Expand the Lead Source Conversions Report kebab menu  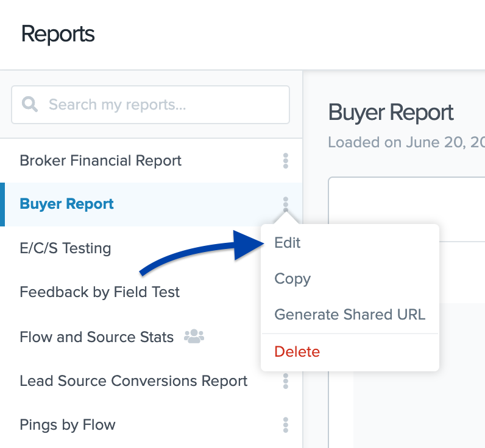285,381
